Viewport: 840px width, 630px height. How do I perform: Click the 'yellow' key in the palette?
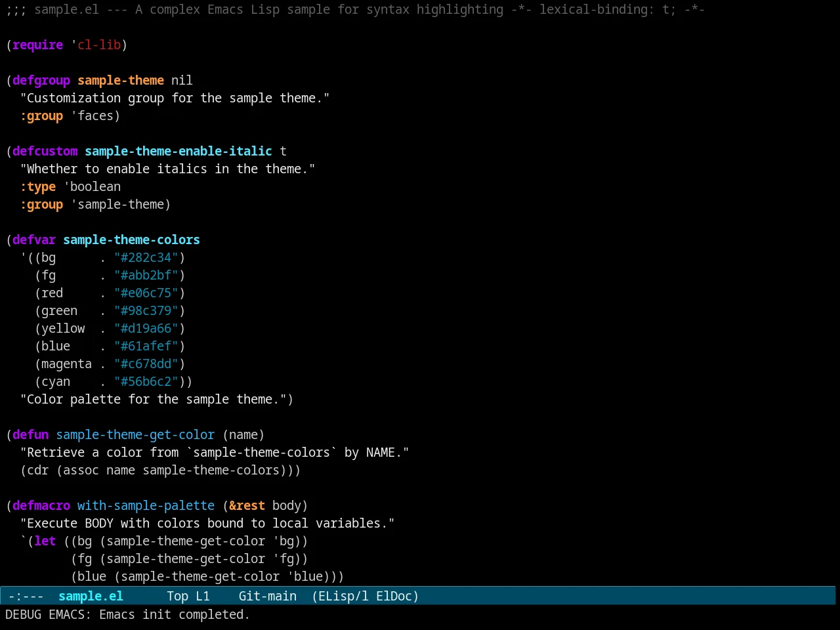coord(63,328)
